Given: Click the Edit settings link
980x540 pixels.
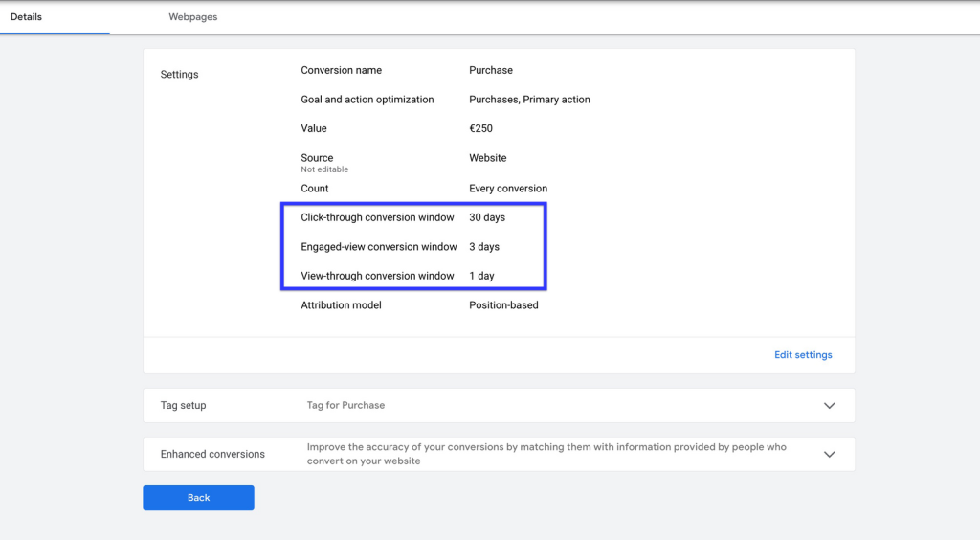Looking at the screenshot, I should (803, 355).
